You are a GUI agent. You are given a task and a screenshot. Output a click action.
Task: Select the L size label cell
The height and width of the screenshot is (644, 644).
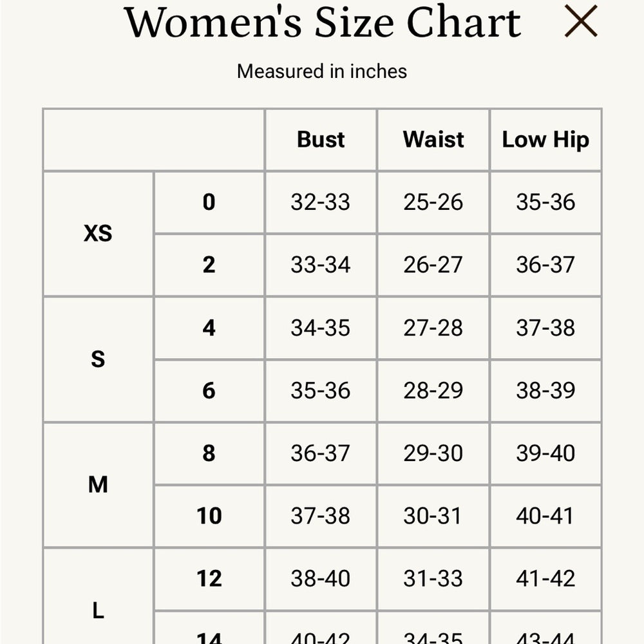[98, 609]
